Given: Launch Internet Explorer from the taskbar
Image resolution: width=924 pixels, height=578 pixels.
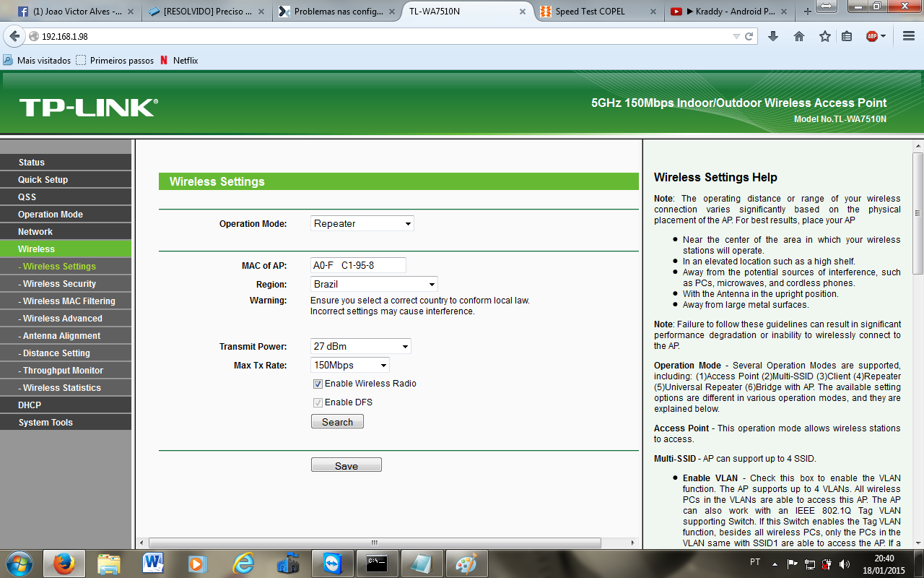Looking at the screenshot, I should tap(243, 564).
